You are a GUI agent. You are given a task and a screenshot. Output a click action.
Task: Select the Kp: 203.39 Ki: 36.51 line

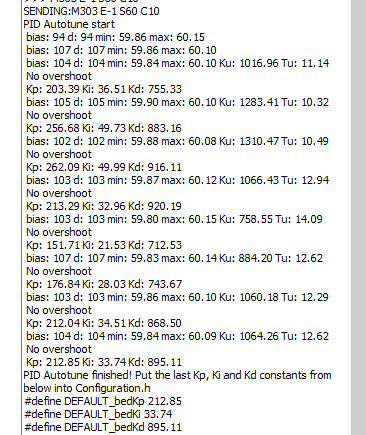pyautogui.click(x=104, y=89)
